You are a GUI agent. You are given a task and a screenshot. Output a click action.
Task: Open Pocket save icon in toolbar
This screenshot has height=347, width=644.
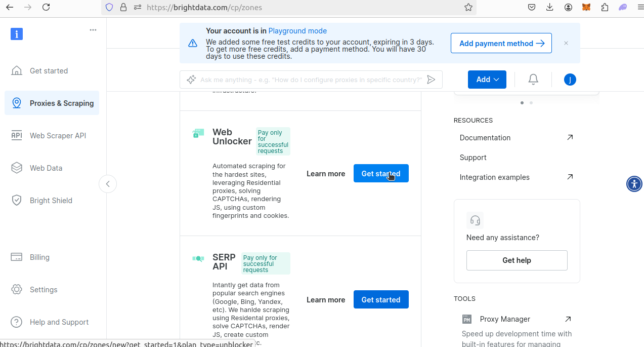tap(532, 7)
